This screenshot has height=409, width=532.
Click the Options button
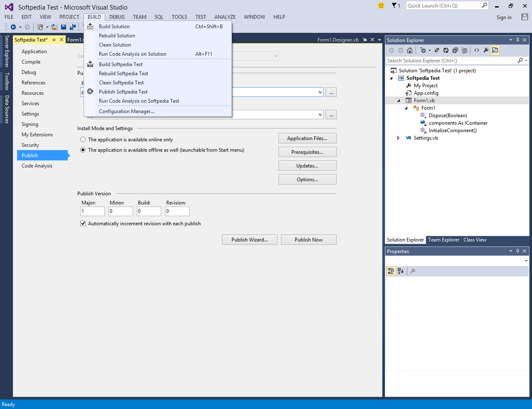(307, 180)
